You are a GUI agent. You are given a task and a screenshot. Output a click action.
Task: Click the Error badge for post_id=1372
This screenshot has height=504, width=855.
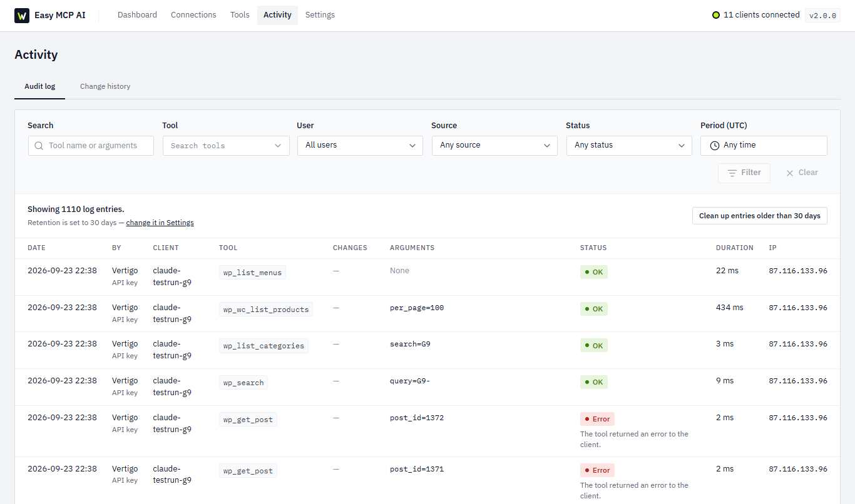coord(597,419)
